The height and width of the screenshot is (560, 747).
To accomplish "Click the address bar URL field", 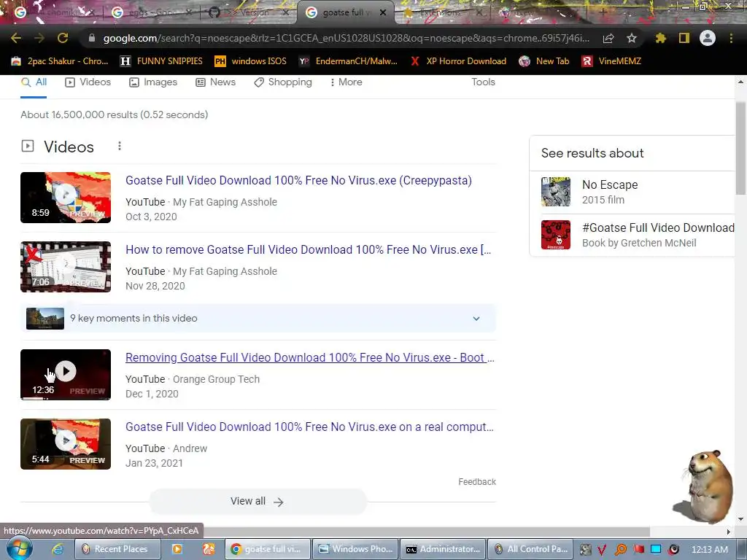I will (x=346, y=38).
